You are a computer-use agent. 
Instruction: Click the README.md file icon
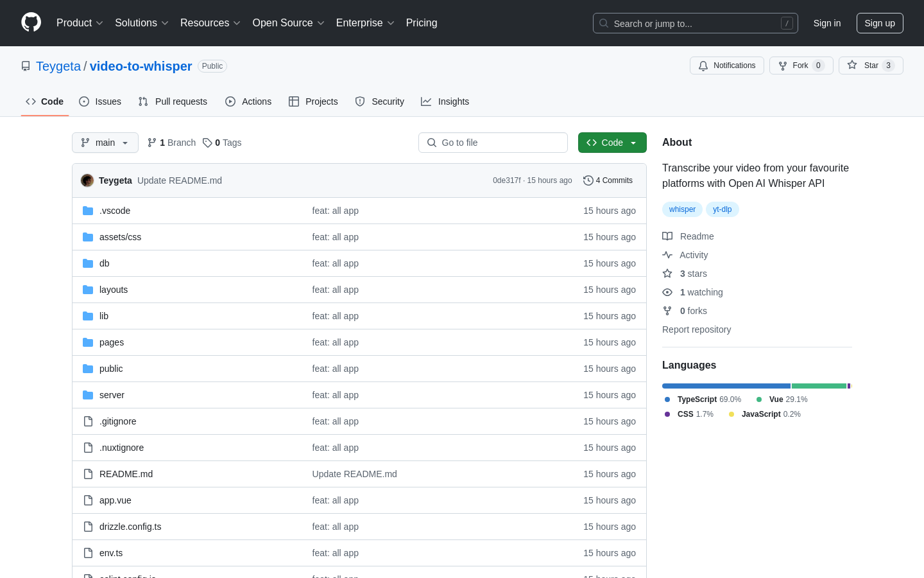pyautogui.click(x=88, y=474)
